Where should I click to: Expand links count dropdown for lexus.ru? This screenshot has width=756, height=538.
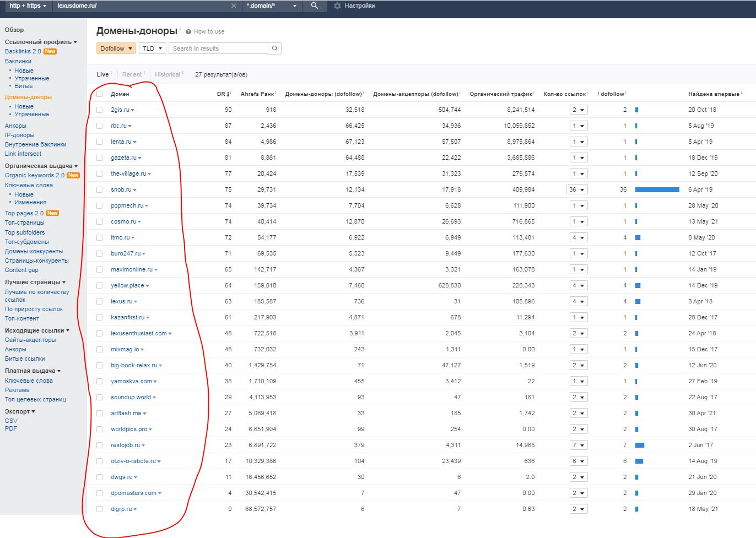click(578, 301)
